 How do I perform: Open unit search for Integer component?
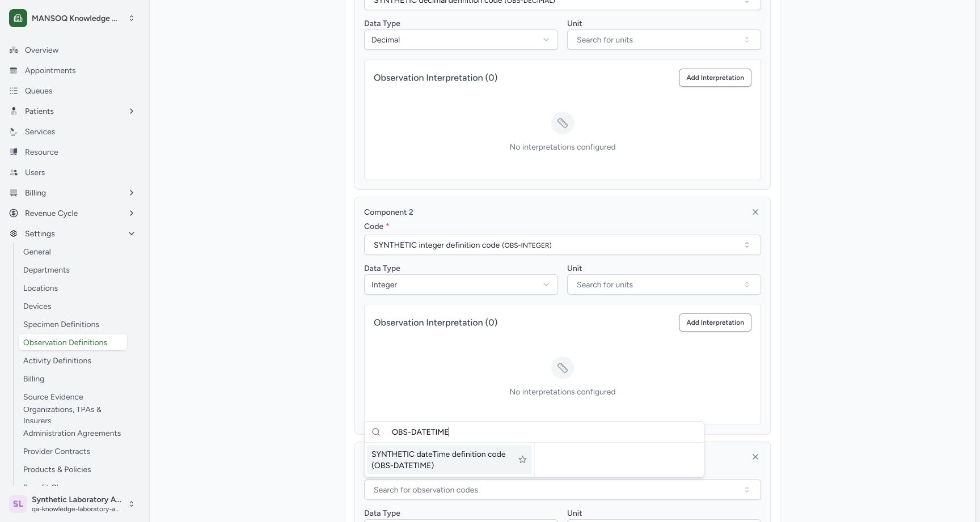(x=664, y=285)
